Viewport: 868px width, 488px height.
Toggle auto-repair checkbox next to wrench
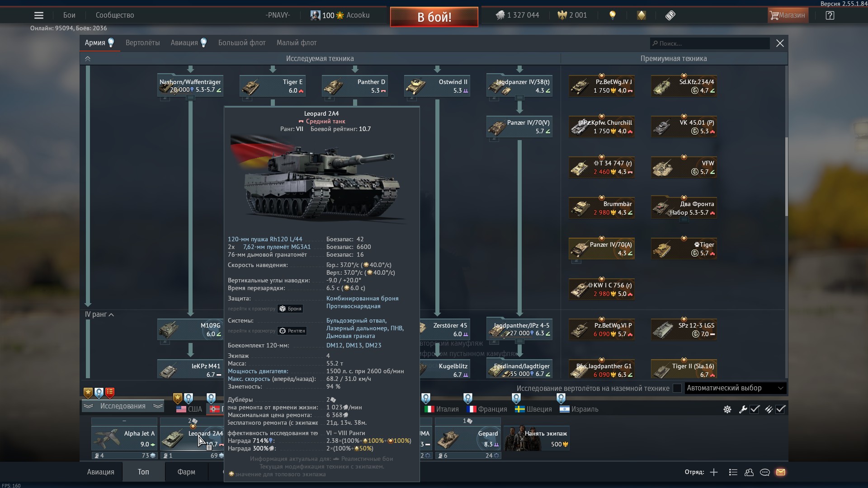(x=755, y=409)
